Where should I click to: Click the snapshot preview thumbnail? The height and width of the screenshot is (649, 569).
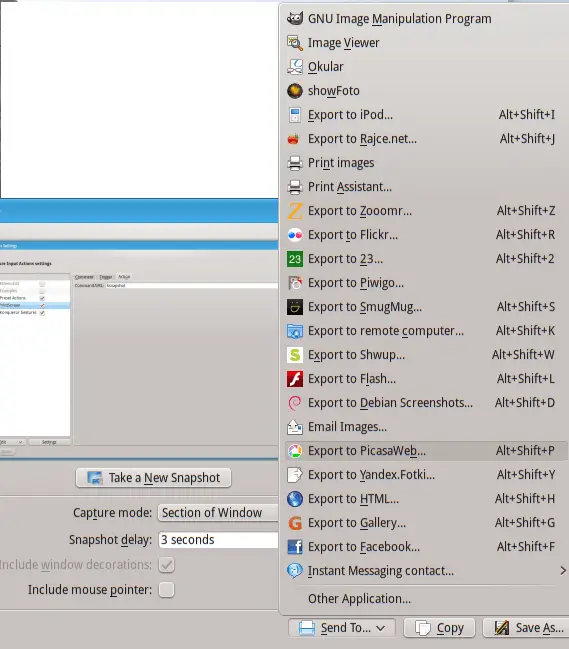tap(139, 230)
